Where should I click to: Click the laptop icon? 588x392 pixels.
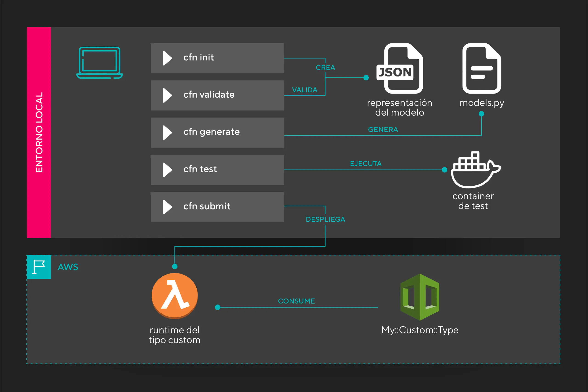[99, 63]
